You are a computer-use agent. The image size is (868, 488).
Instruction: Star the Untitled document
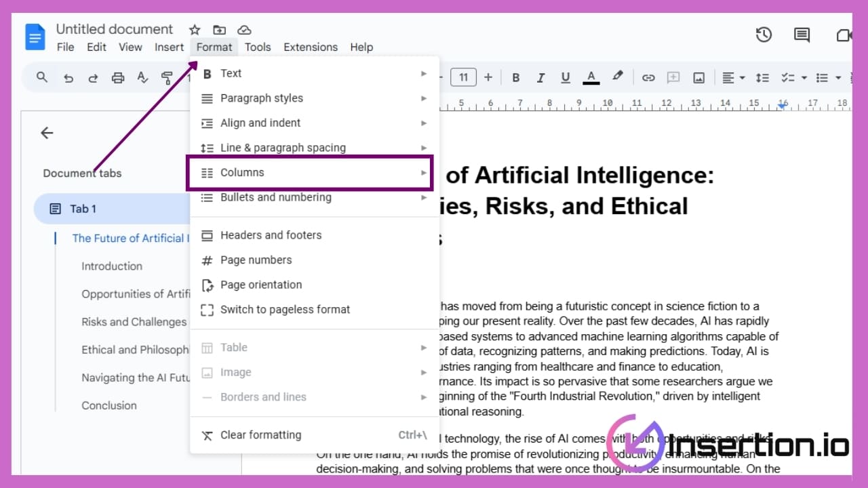coord(195,30)
